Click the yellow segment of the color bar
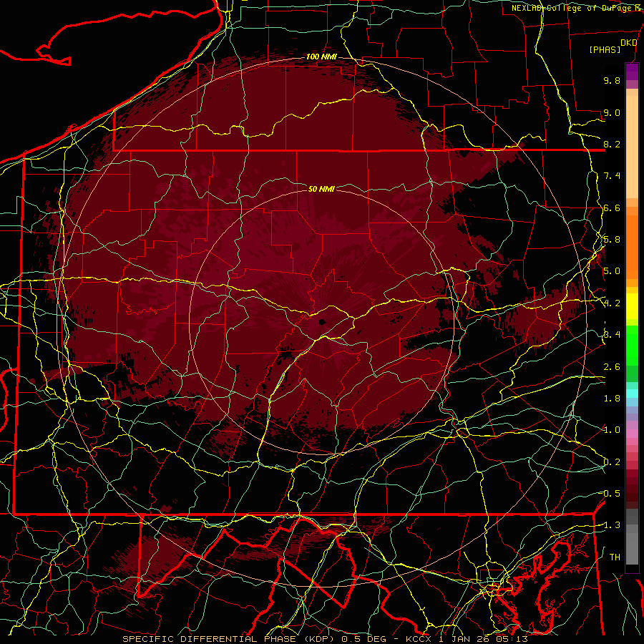 tap(632, 306)
